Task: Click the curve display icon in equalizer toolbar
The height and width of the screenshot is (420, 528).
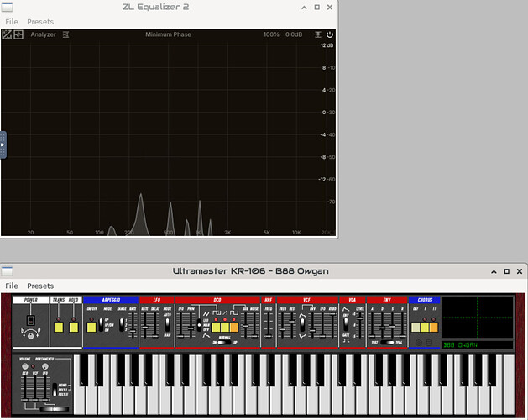Action: click(x=7, y=35)
